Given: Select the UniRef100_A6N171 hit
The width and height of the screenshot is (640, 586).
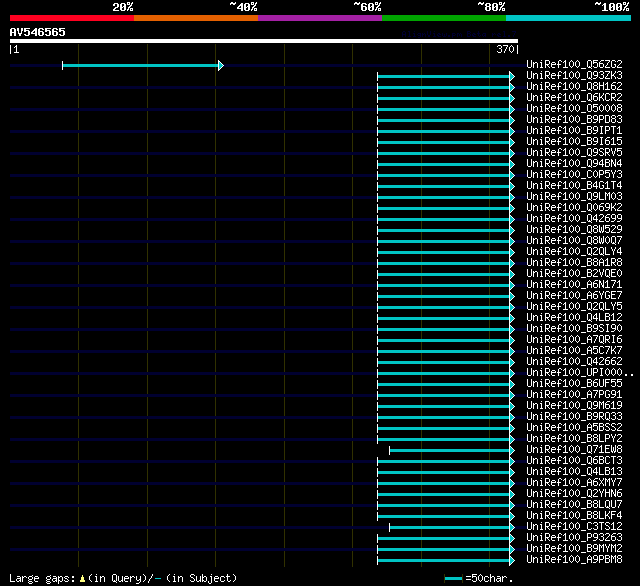Looking at the screenshot, I should point(574,285).
